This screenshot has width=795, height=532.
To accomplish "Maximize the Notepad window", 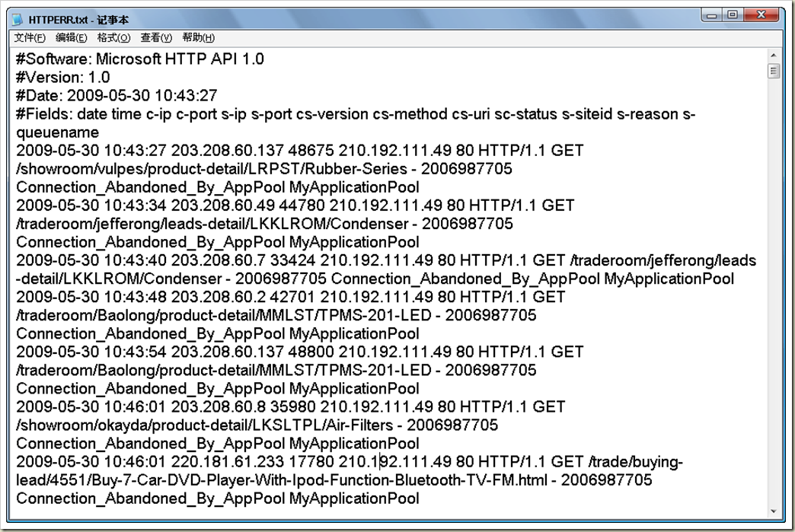I will tap(733, 15).
